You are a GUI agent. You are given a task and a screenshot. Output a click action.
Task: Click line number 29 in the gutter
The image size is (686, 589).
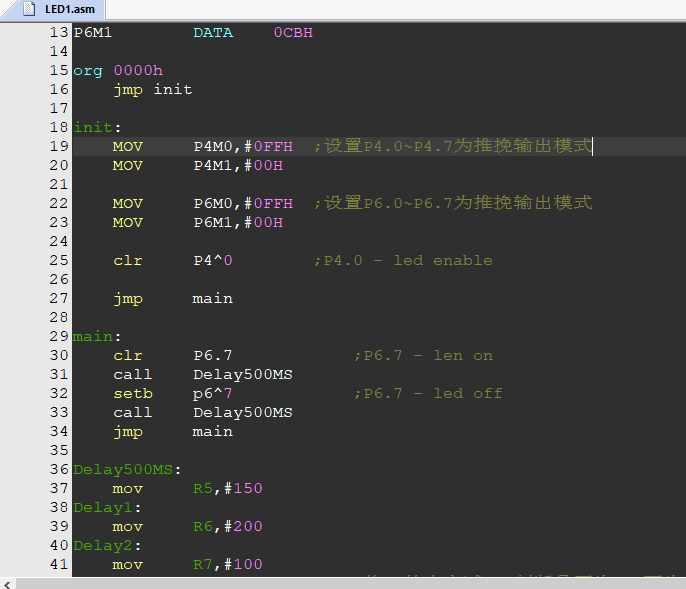59,336
